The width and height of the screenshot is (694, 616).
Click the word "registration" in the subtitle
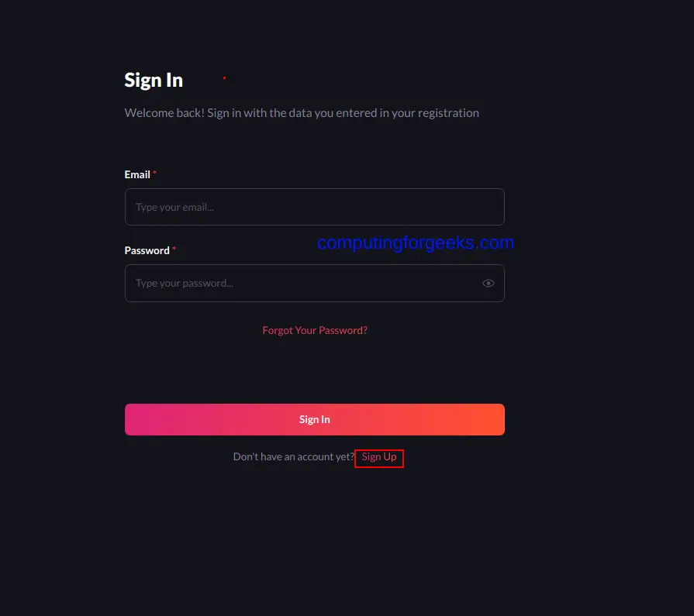tap(448, 113)
